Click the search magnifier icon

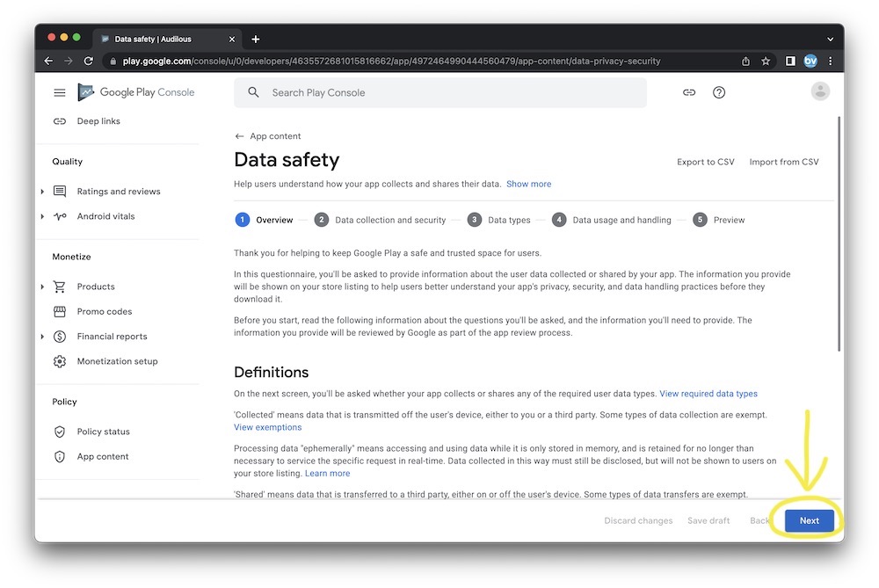[253, 92]
